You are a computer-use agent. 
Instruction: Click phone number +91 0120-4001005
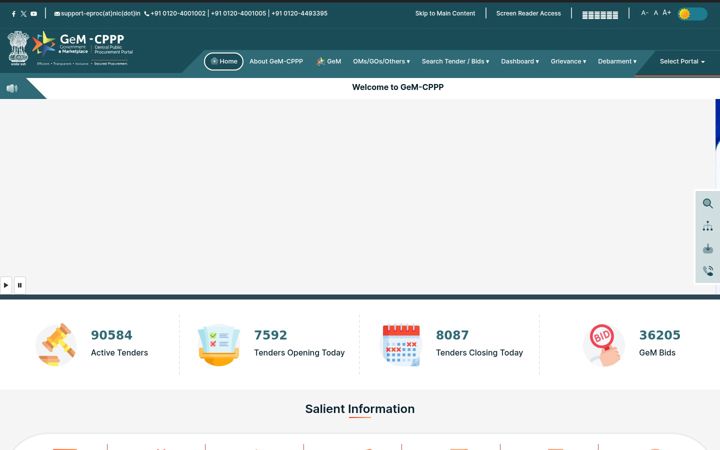click(x=238, y=13)
